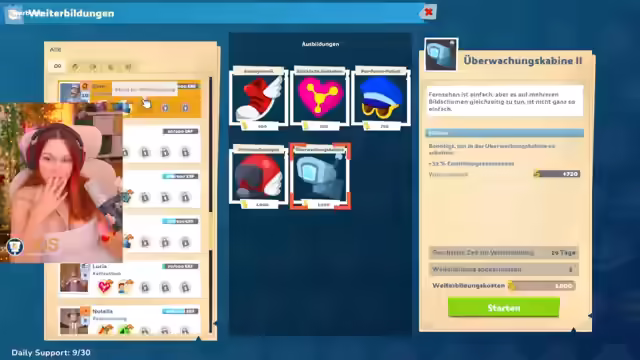
Task: Open the fourth employee filter icon tab
Action: [x=111, y=67]
